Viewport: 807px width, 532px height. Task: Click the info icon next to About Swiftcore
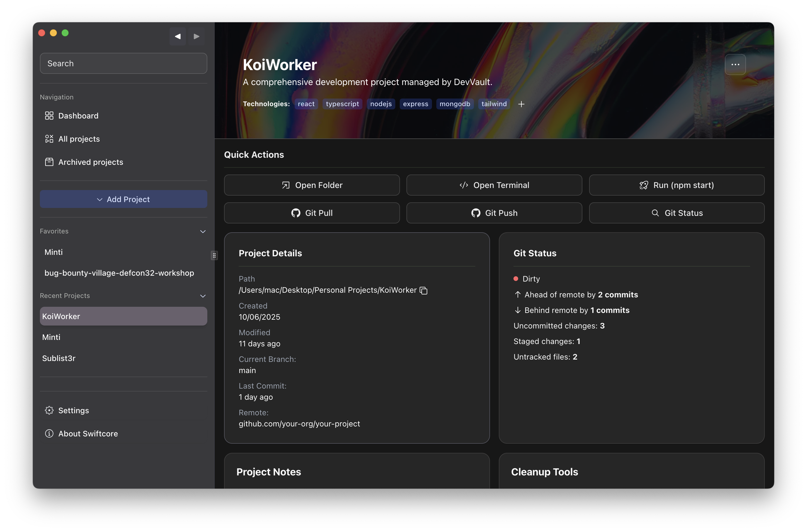coord(49,434)
